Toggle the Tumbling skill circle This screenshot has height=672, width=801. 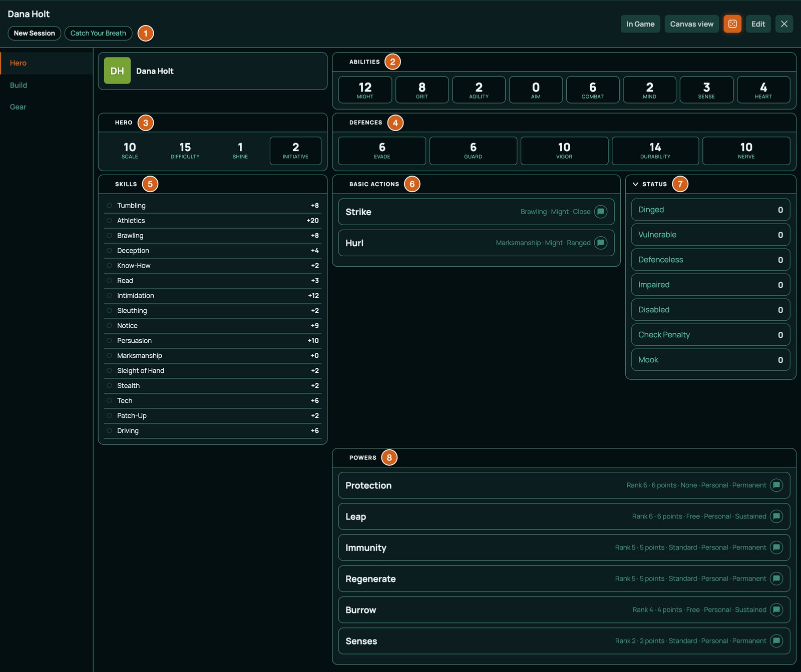109,206
